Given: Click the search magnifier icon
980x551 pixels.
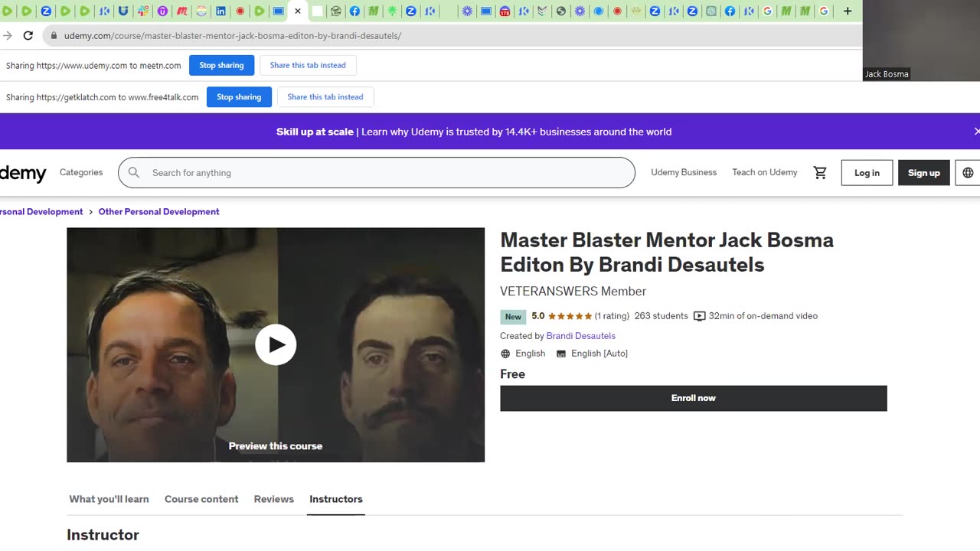Looking at the screenshot, I should 134,173.
